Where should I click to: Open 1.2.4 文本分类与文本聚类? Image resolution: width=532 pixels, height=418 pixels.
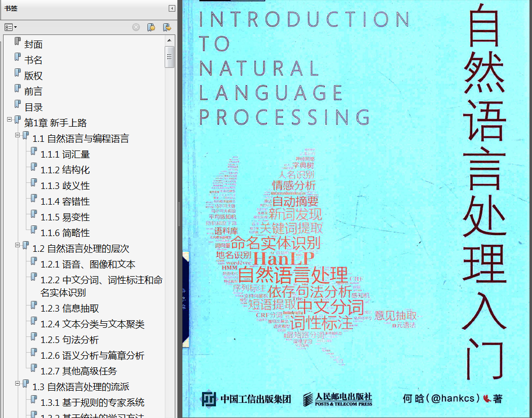tap(92, 324)
